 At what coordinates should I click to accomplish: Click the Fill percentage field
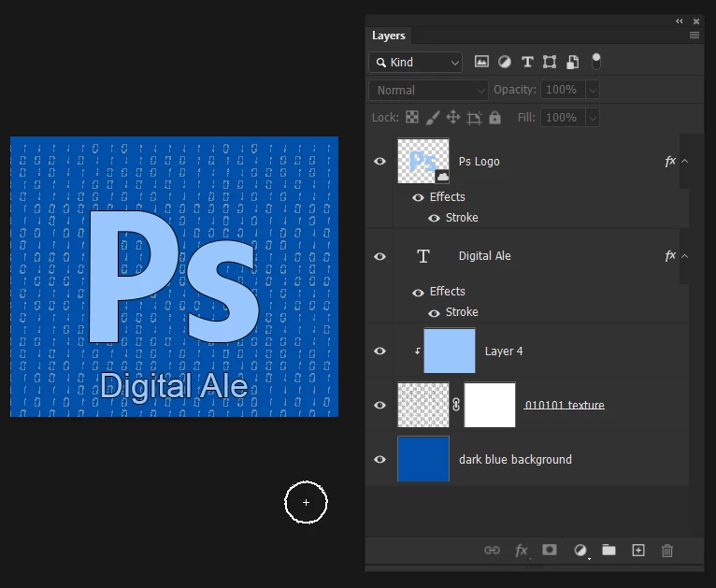click(563, 118)
